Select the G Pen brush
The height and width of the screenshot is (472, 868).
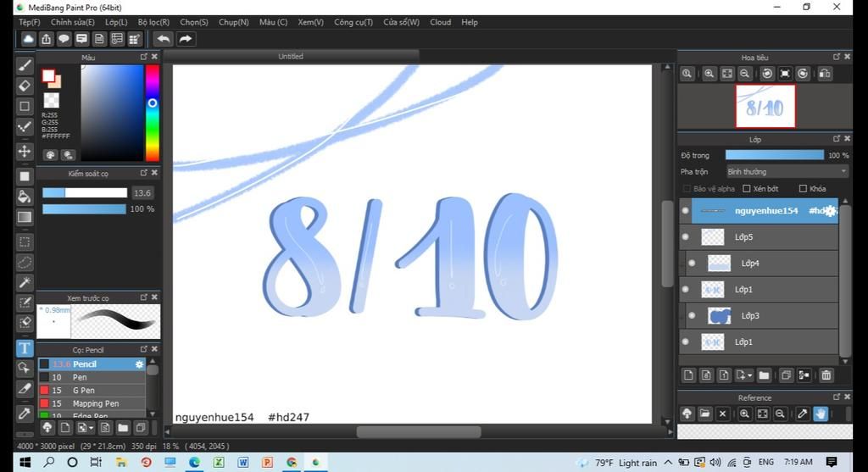[x=92, y=390]
